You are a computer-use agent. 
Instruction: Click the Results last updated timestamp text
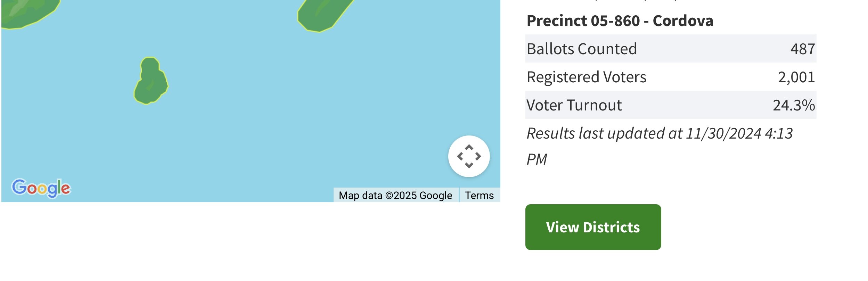click(x=660, y=146)
